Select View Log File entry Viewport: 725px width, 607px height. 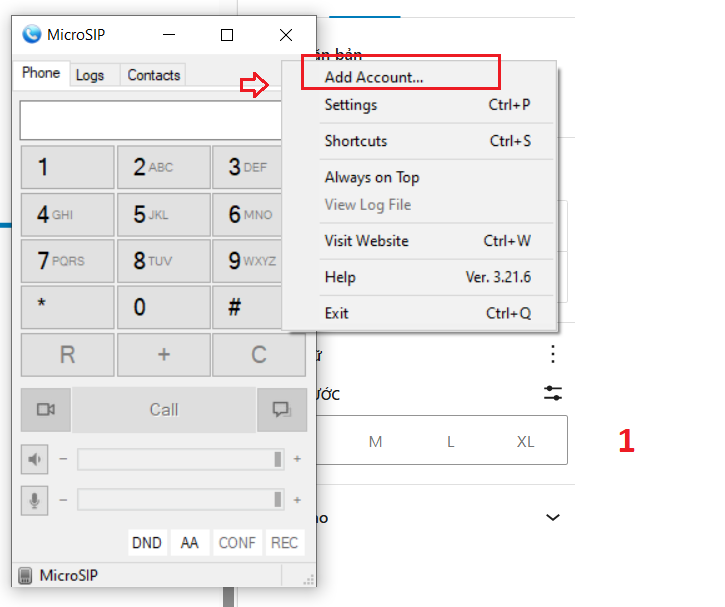click(x=419, y=205)
